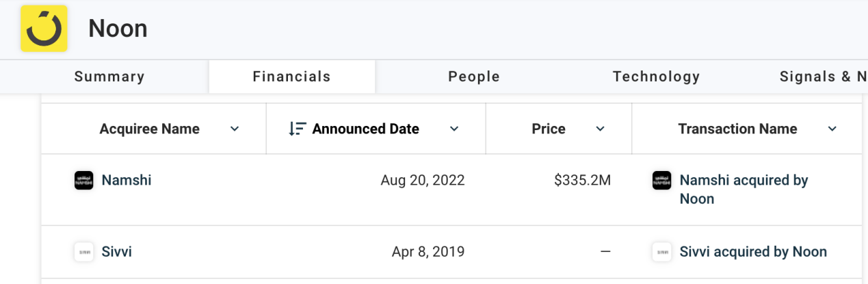Select the Financials tab
The image size is (868, 284).
pos(291,77)
